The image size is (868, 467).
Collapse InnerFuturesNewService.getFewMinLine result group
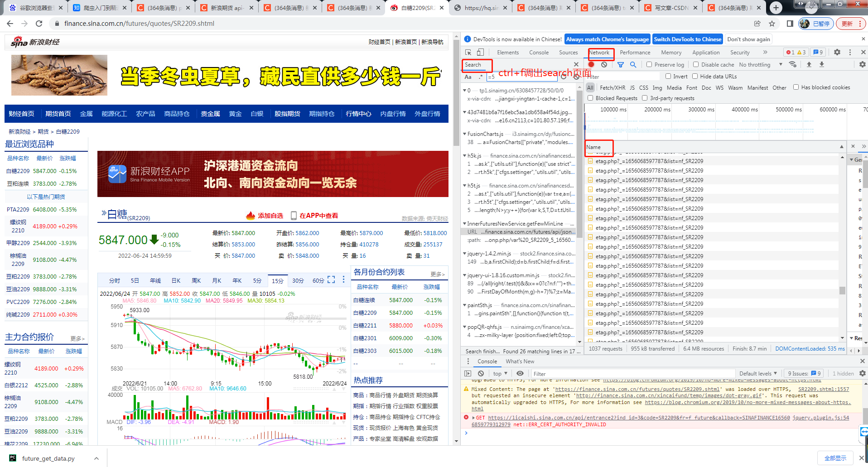coord(465,224)
